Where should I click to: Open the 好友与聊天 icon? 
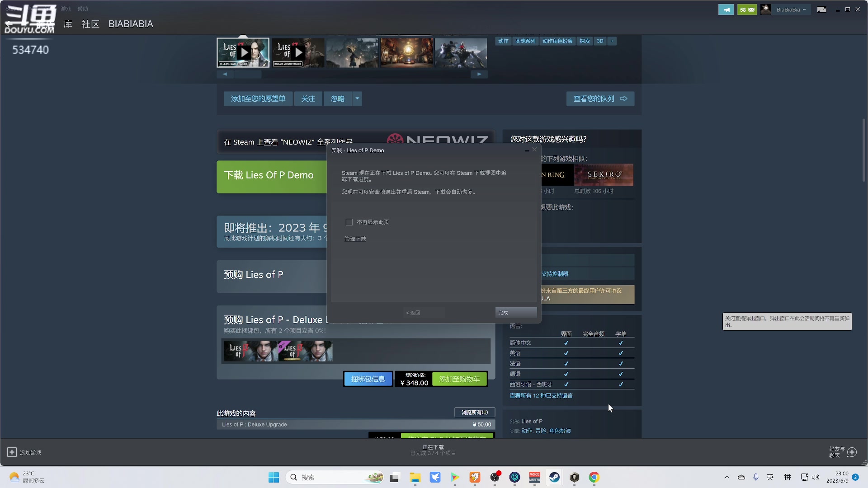(x=852, y=452)
